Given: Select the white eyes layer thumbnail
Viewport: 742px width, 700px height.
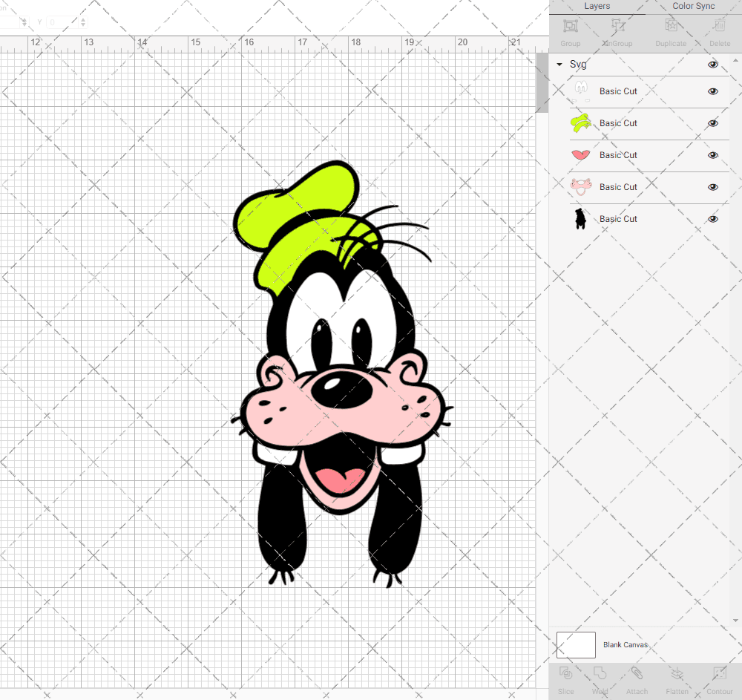Looking at the screenshot, I should pyautogui.click(x=581, y=91).
